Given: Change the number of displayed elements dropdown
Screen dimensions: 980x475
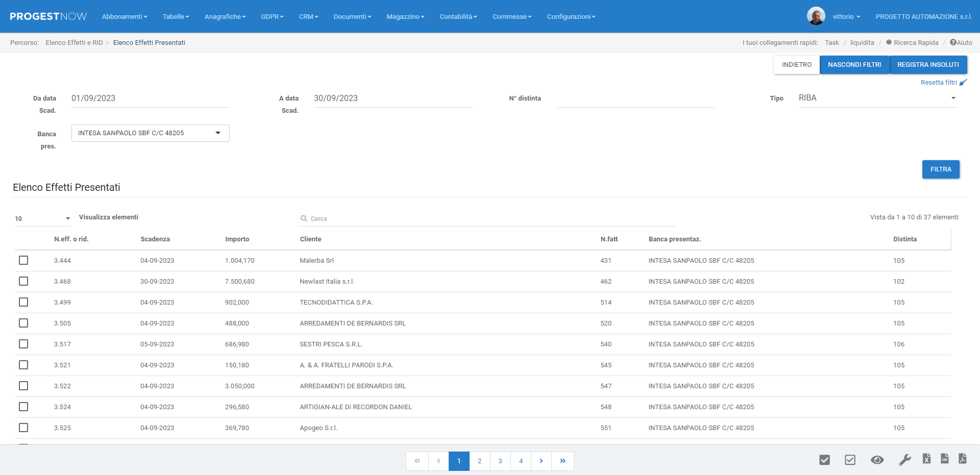Looking at the screenshot, I should [43, 218].
